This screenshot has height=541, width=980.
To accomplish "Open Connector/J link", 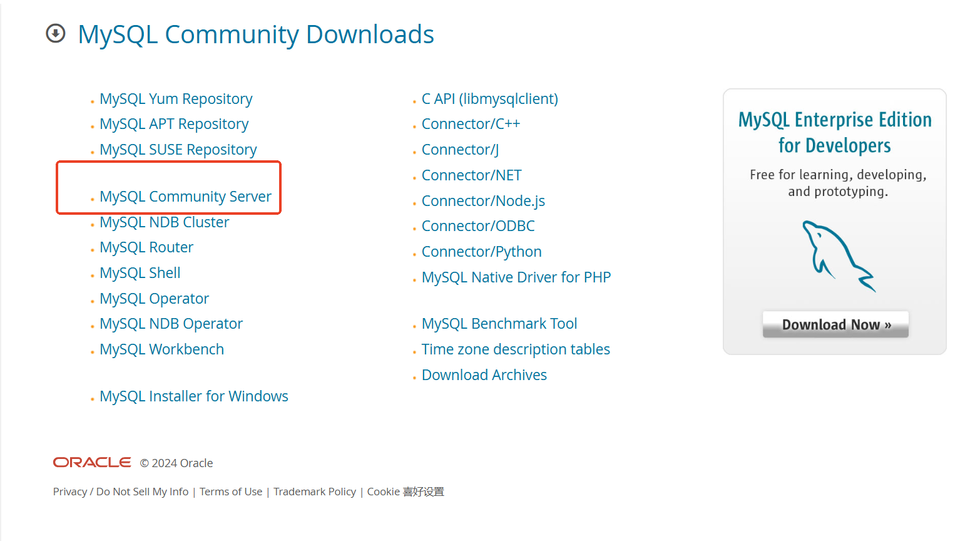I will tap(460, 150).
